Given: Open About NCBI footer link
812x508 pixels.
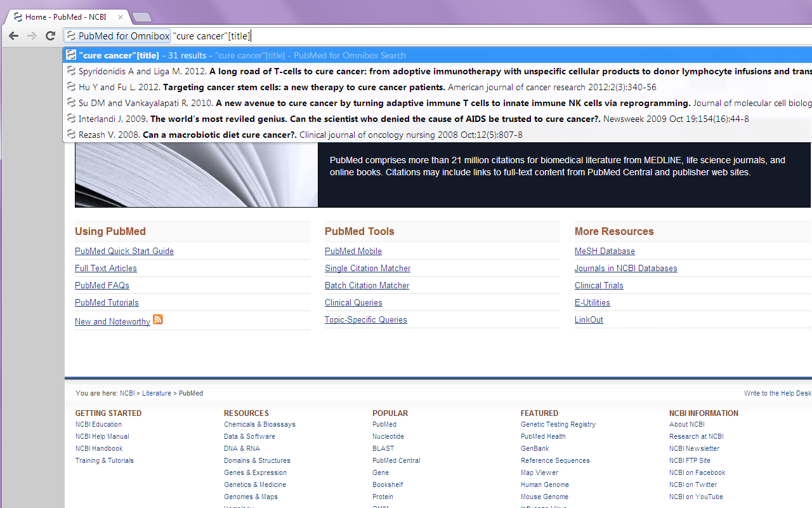Looking at the screenshot, I should (x=687, y=424).
